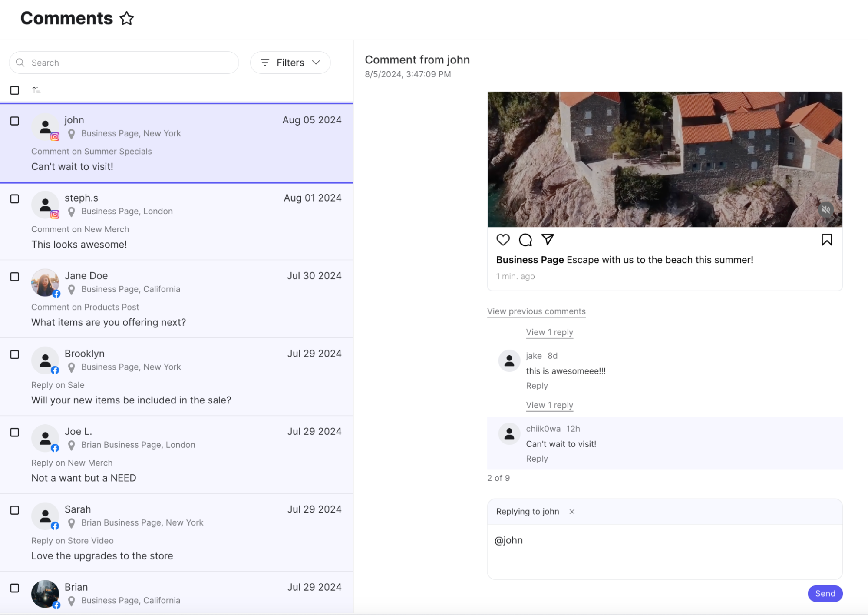This screenshot has height=615, width=868.
Task: Open the beach post video thumbnail
Action: [664, 159]
